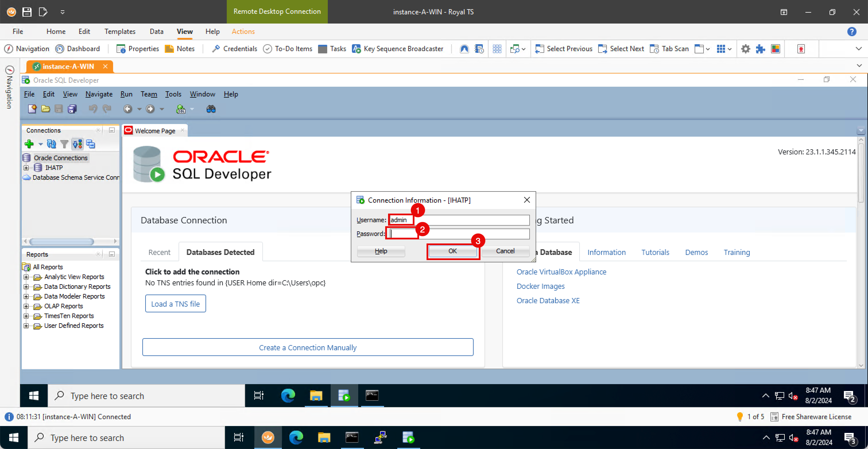Open Royal TS Credentials panel

click(x=234, y=49)
